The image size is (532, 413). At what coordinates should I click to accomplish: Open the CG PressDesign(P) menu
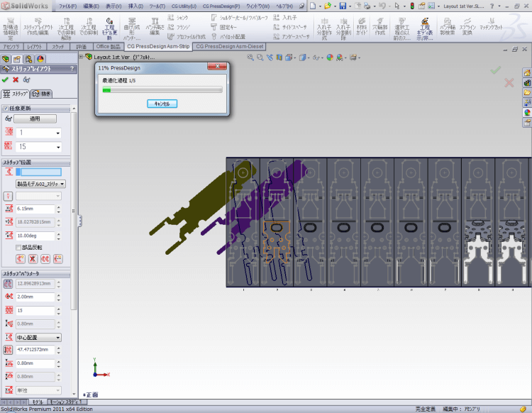point(221,6)
